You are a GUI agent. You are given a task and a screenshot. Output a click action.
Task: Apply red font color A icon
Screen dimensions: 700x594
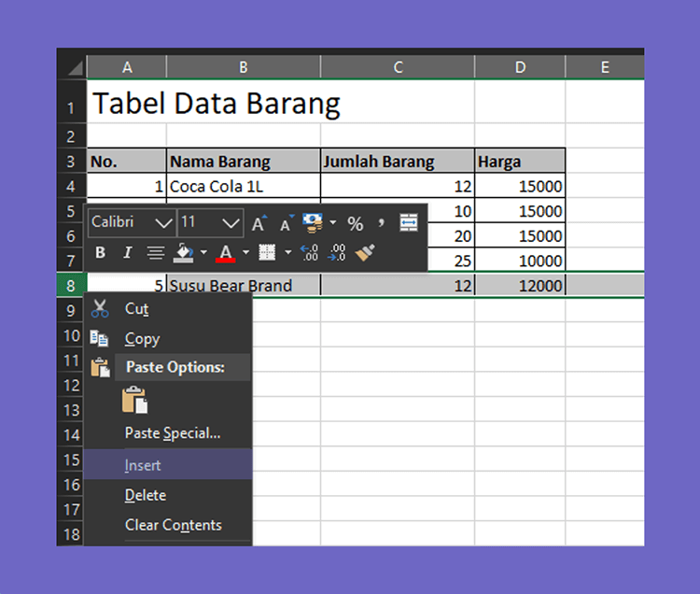click(x=226, y=253)
